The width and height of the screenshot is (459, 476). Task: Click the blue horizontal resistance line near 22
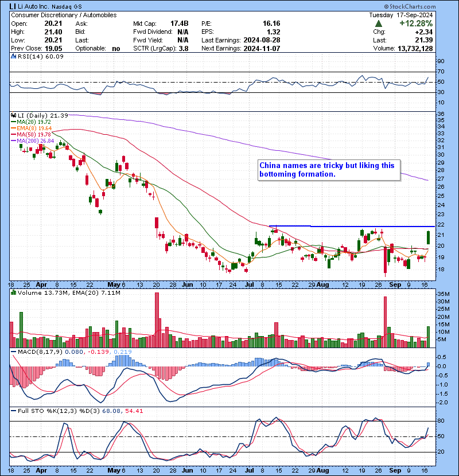pos(352,226)
